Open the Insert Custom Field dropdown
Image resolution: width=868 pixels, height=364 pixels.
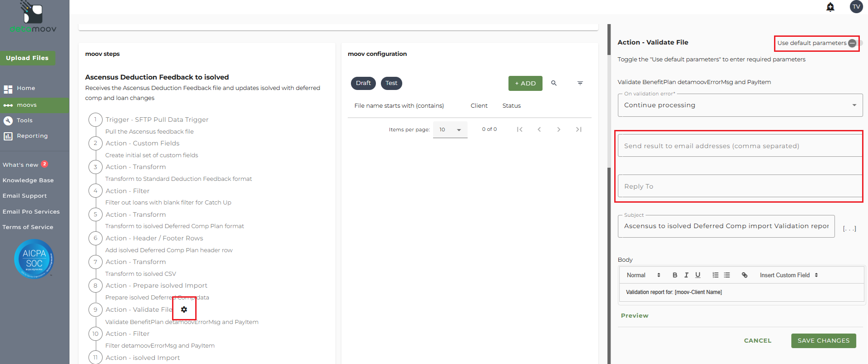789,275
